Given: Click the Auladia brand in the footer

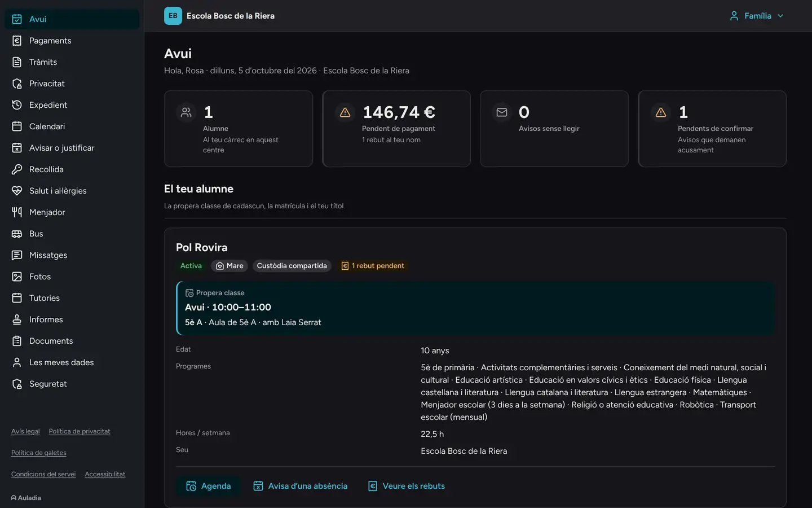Looking at the screenshot, I should [x=26, y=498].
